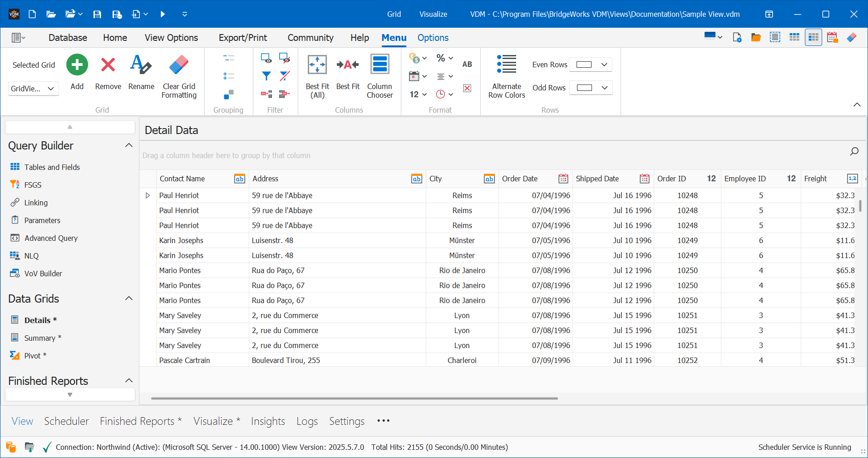The width and height of the screenshot is (868, 458).
Task: Open the Column Chooser
Action: (380, 76)
